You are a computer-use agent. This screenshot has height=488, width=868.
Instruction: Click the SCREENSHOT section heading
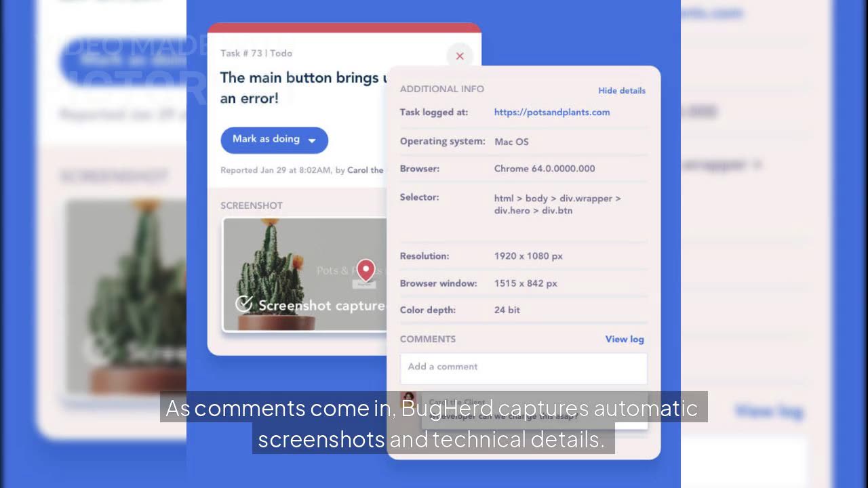(252, 205)
